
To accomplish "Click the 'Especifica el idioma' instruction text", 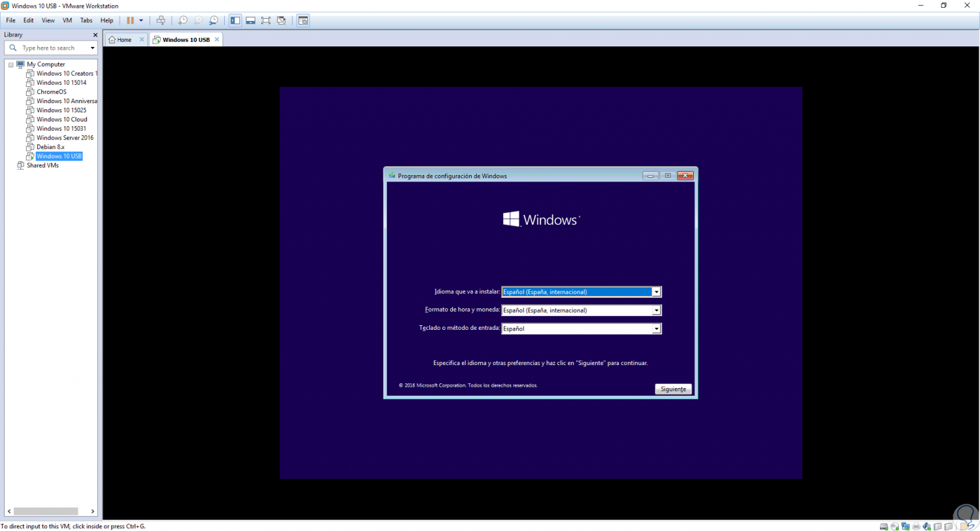I will pyautogui.click(x=540, y=362).
